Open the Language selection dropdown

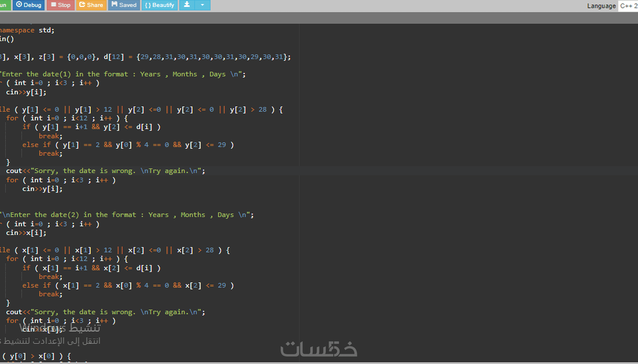click(628, 6)
